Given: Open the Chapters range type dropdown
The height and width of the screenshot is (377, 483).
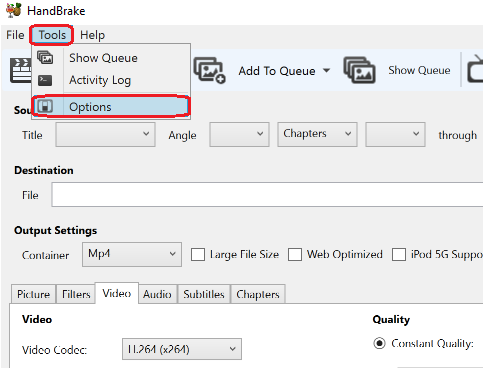Looking at the screenshot, I should (317, 134).
